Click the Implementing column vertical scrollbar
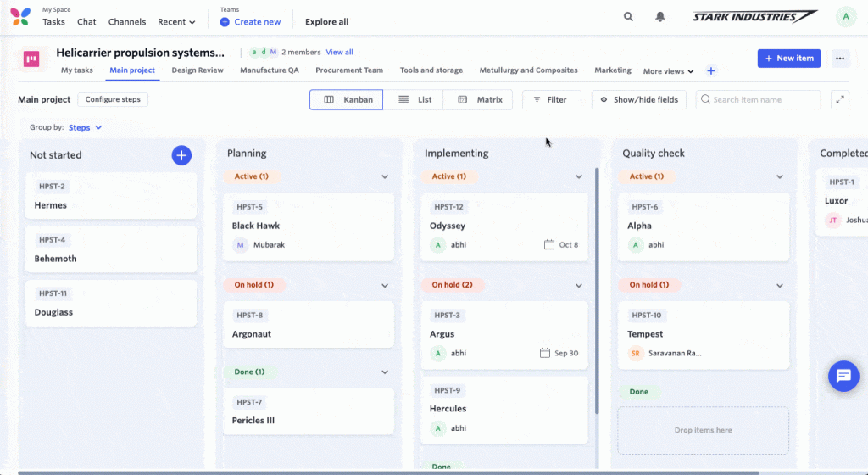 click(x=597, y=291)
